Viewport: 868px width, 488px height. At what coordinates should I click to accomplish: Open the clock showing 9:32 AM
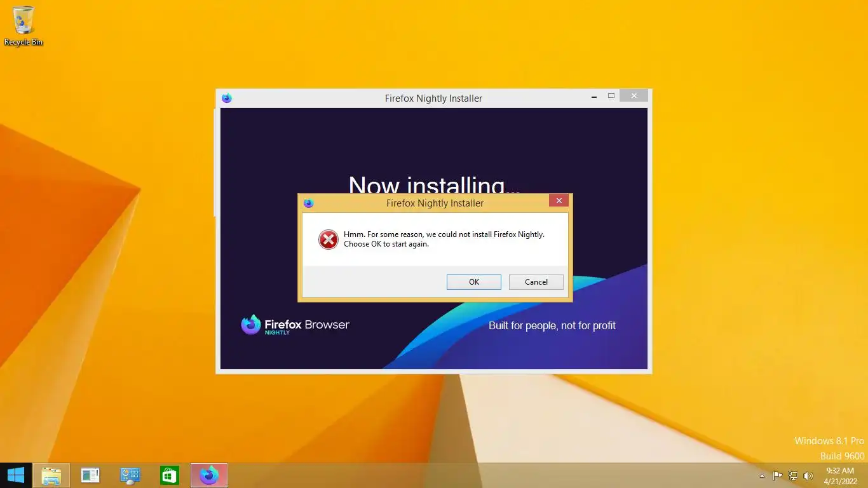pos(839,475)
